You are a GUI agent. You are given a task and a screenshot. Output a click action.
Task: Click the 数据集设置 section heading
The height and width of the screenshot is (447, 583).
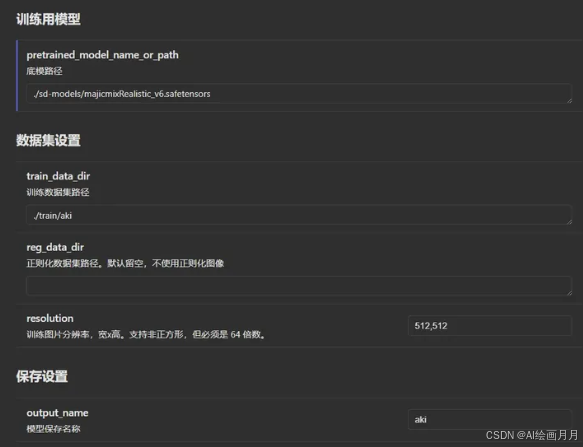coord(48,140)
